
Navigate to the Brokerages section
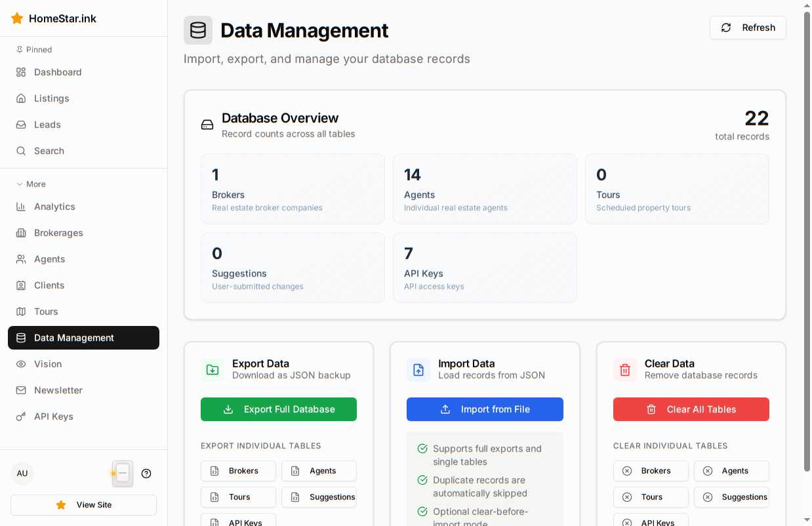click(58, 233)
